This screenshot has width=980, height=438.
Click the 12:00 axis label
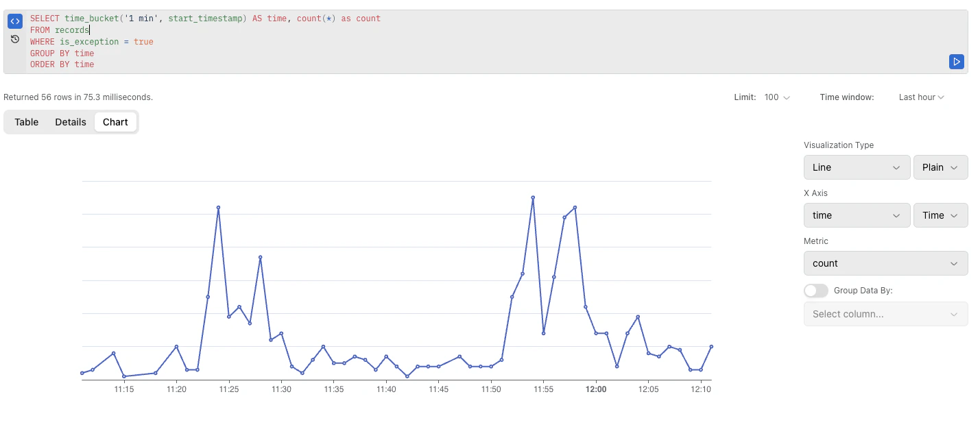coord(596,389)
